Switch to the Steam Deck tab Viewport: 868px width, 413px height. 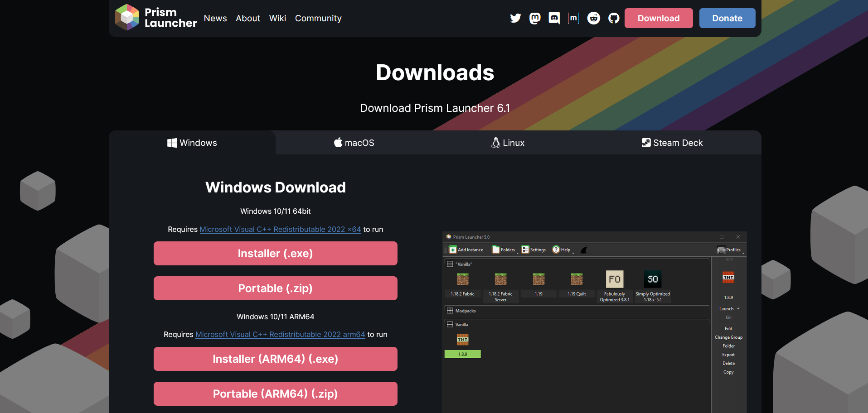click(672, 143)
